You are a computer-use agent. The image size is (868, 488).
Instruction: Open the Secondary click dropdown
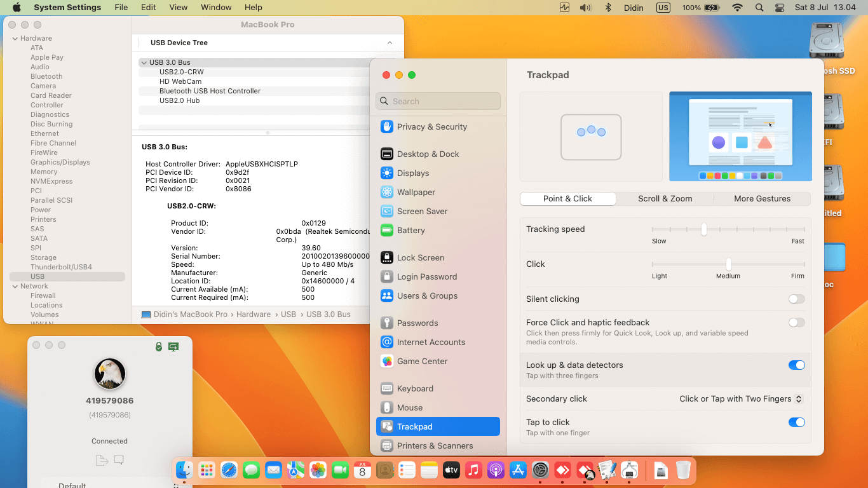tap(741, 399)
